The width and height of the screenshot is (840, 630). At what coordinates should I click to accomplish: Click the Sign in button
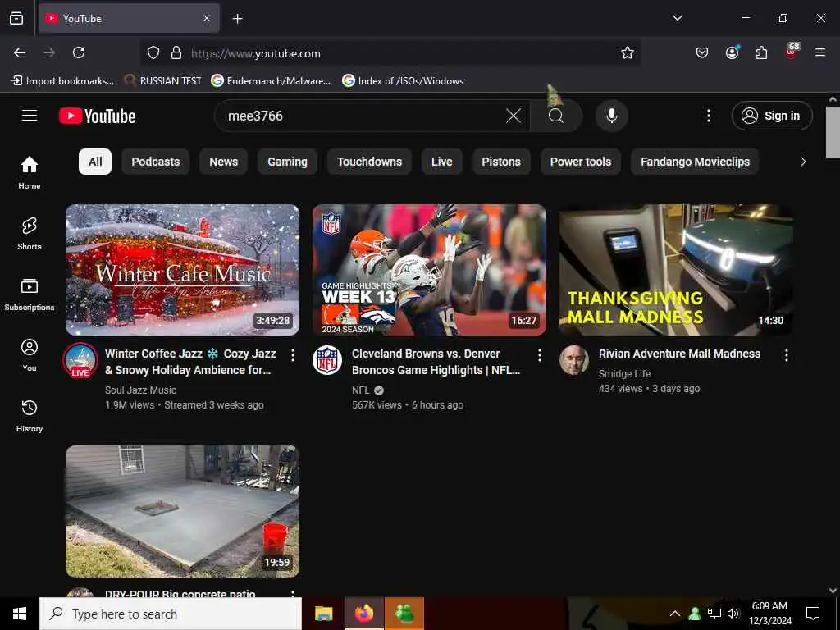tap(772, 116)
